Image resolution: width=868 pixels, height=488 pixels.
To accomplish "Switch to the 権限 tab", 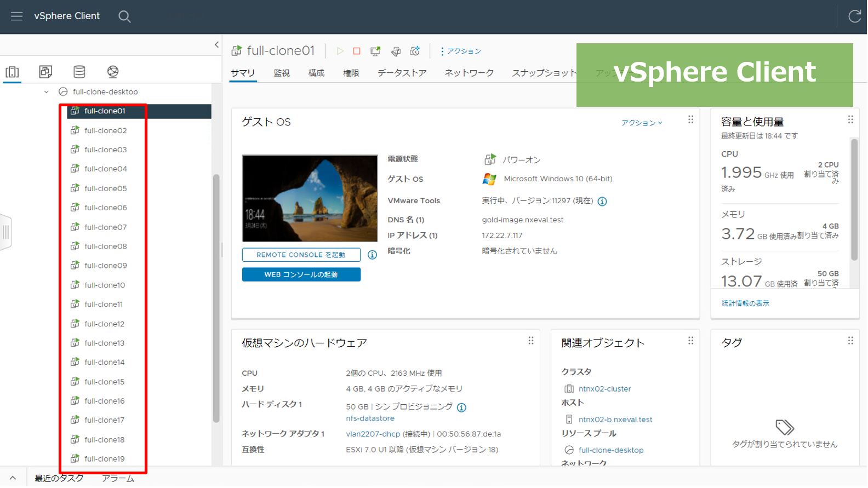I will coord(351,73).
